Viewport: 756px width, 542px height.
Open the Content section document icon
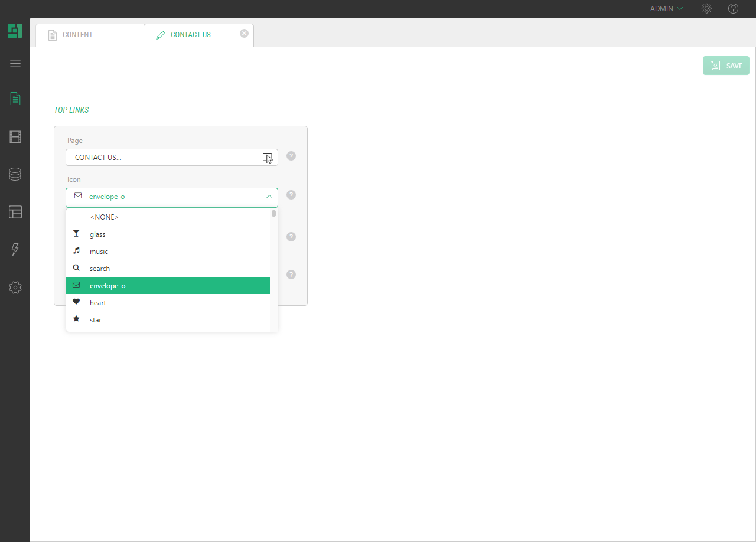(15, 99)
